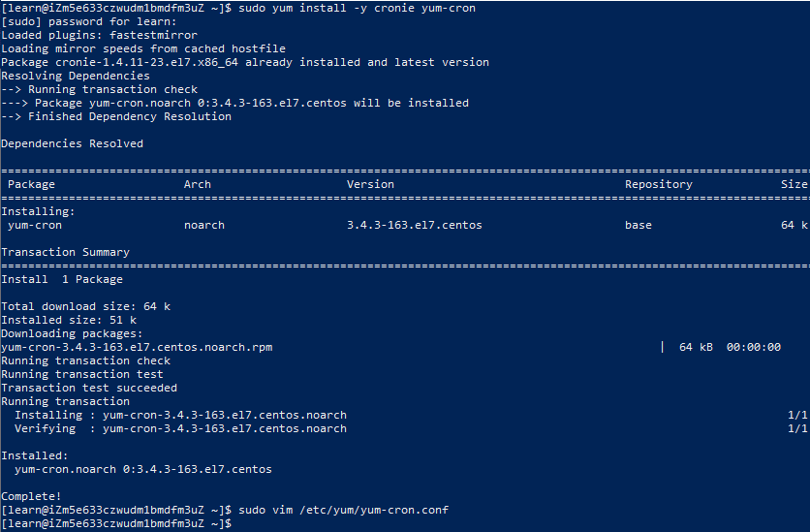Click the downloaded rpm file name
Screen dimensions: 810x532
(x=137, y=347)
